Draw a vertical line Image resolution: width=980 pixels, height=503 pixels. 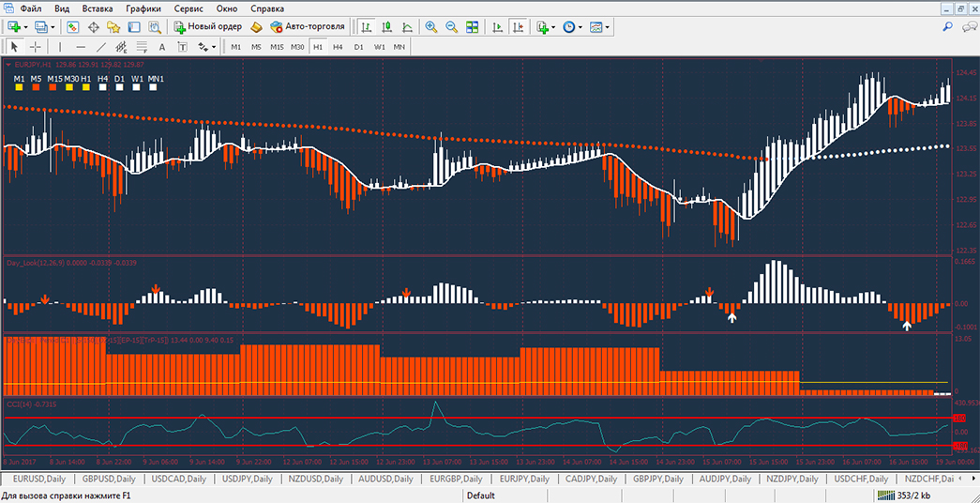coord(60,46)
